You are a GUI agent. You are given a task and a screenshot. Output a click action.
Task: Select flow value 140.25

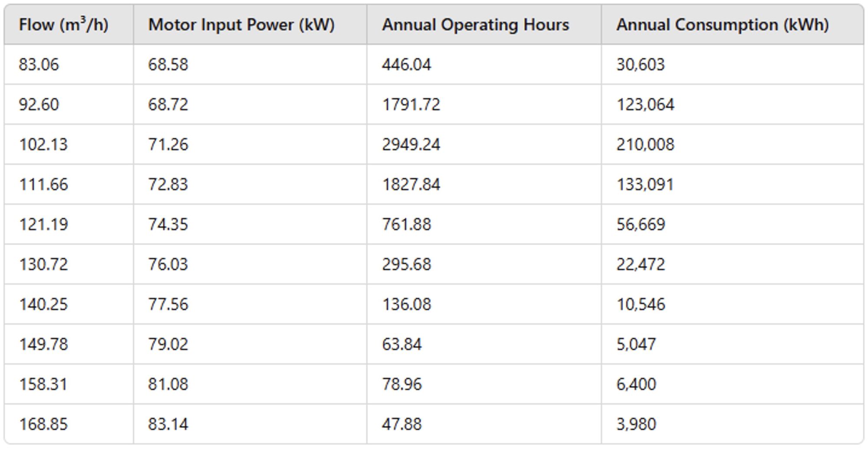coord(43,304)
